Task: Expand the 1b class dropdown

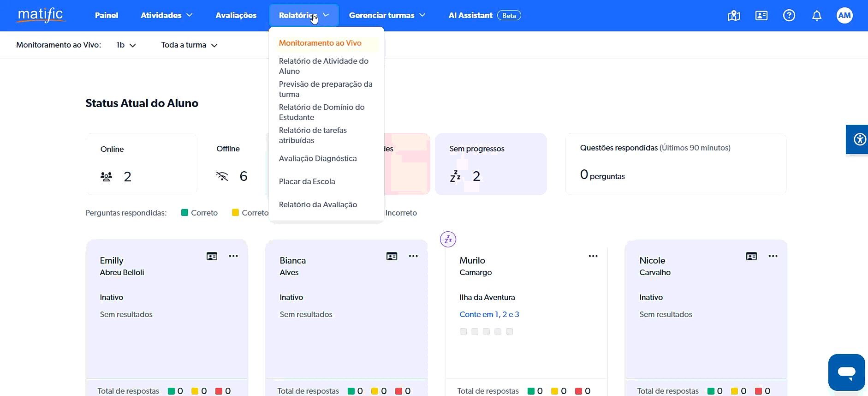Action: pos(126,45)
